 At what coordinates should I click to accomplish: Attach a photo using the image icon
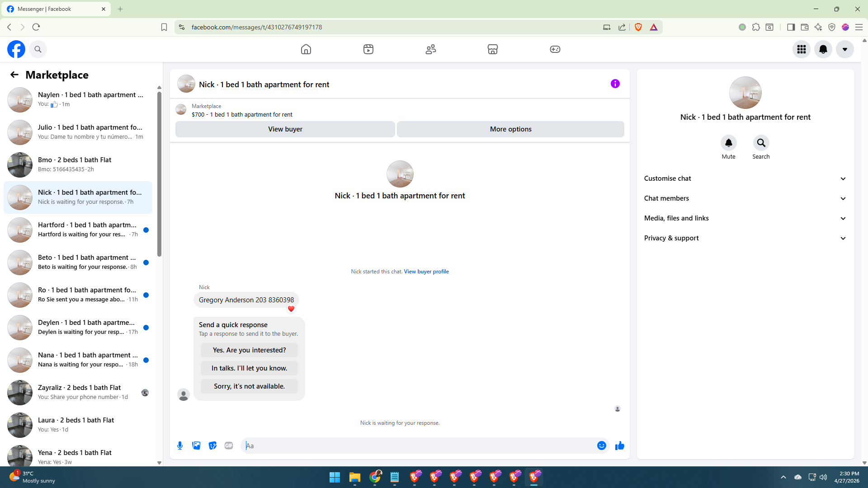(196, 446)
